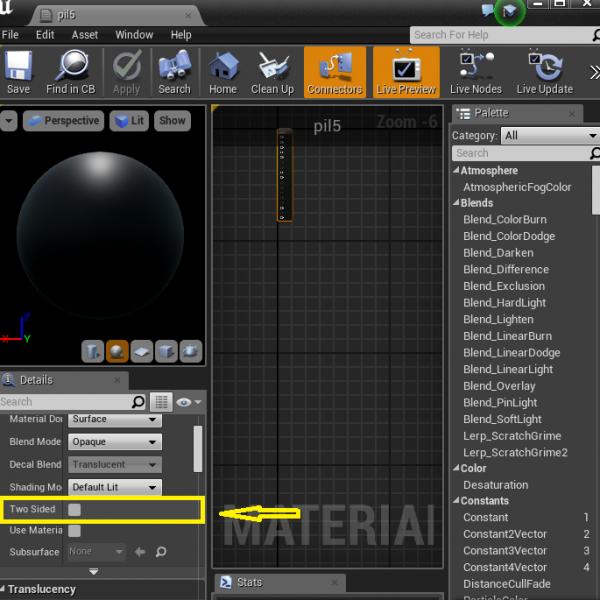
Task: Click the Perspective viewport button
Action: (x=63, y=121)
